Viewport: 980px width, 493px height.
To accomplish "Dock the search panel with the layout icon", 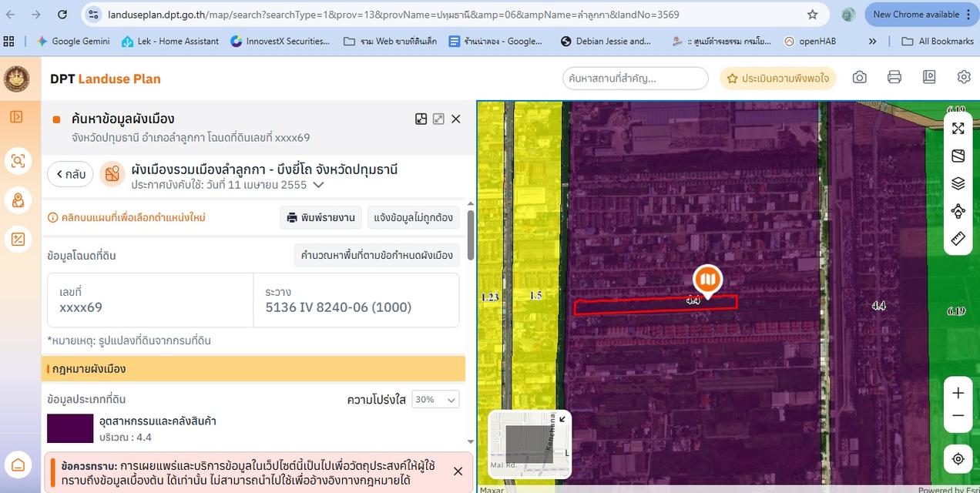I will pyautogui.click(x=421, y=119).
